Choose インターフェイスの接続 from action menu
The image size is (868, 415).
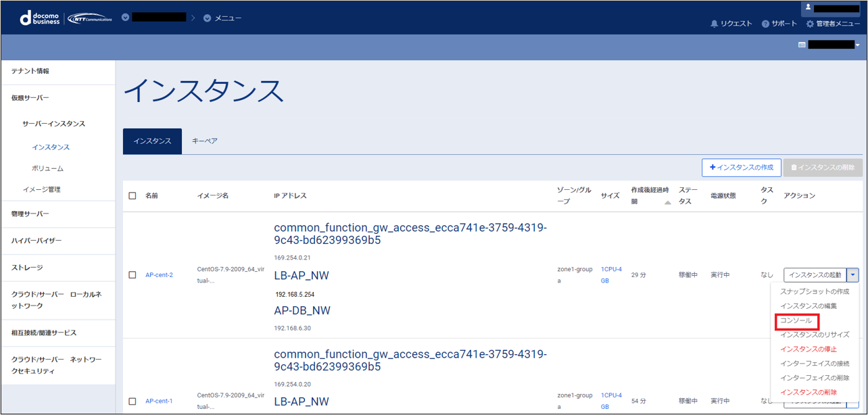(x=815, y=364)
